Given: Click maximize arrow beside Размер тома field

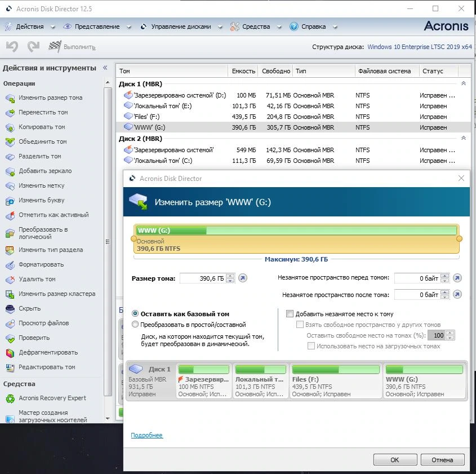Looking at the screenshot, I should (x=243, y=278).
